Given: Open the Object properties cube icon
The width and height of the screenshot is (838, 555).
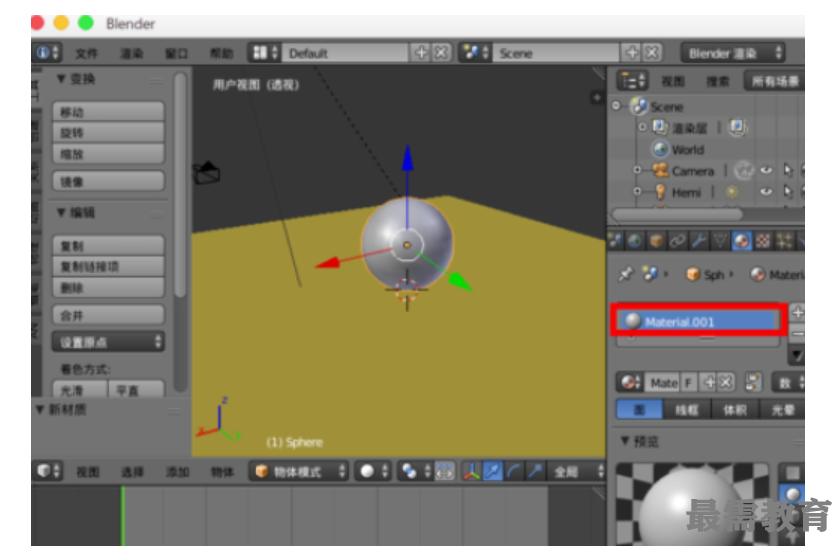Looking at the screenshot, I should [x=657, y=240].
